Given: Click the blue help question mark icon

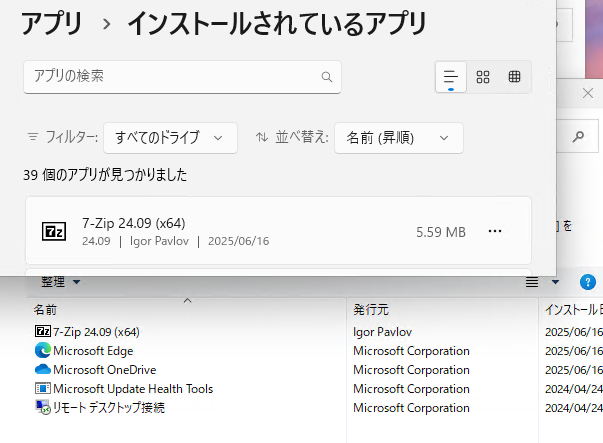Looking at the screenshot, I should point(588,282).
